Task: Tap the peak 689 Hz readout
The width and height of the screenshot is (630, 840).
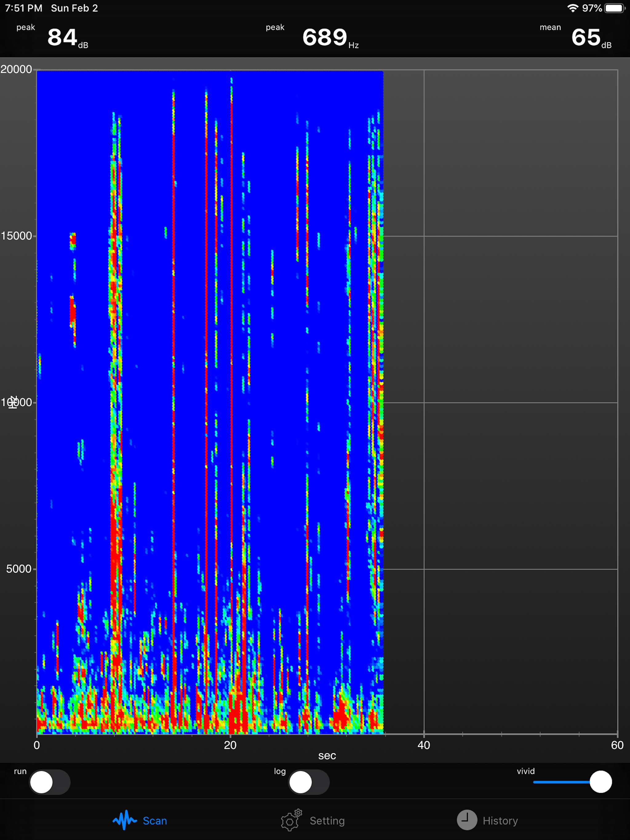Action: click(x=325, y=38)
